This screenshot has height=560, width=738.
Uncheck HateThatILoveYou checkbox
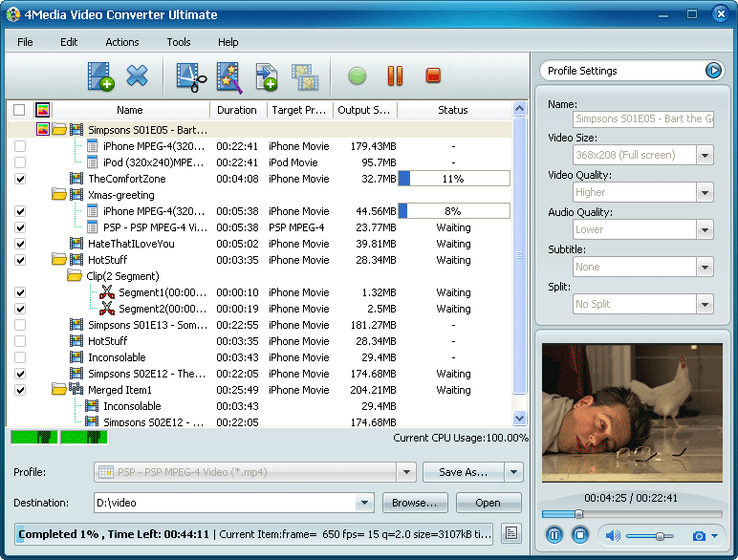[x=20, y=244]
